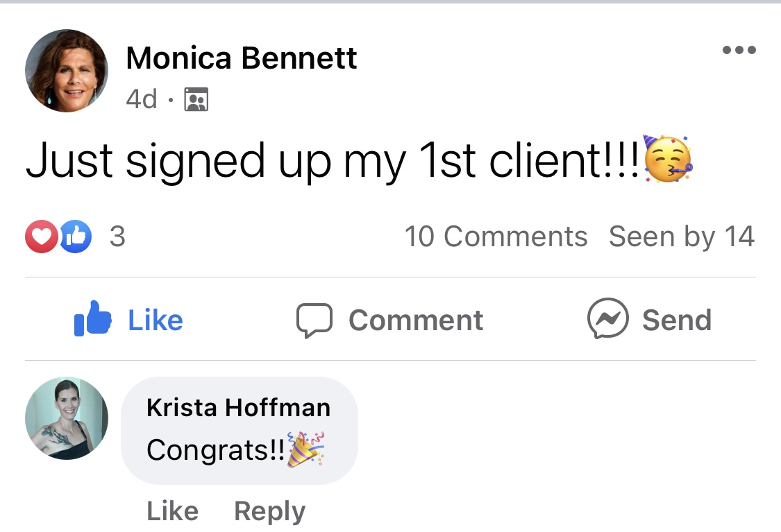Screen dimensions: 781x532
Task: Click Krista Hoffman's name in comment
Action: (239, 408)
